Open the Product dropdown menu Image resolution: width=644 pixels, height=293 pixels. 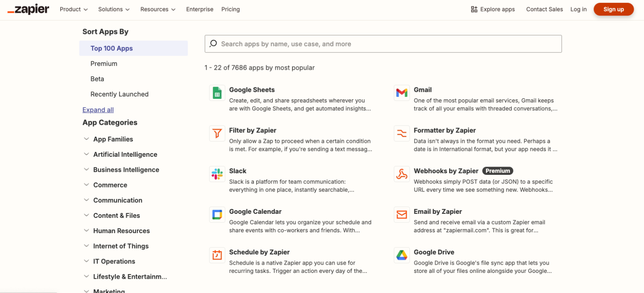(74, 9)
